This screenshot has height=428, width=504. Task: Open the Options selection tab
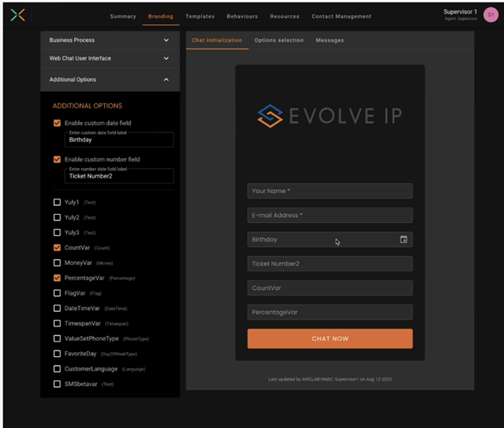pos(279,40)
